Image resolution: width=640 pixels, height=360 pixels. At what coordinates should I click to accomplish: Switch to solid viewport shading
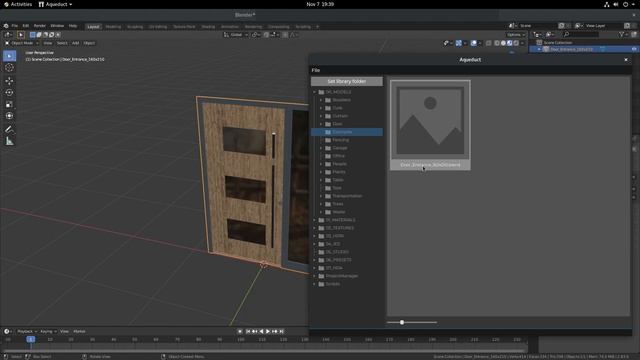[x=503, y=43]
